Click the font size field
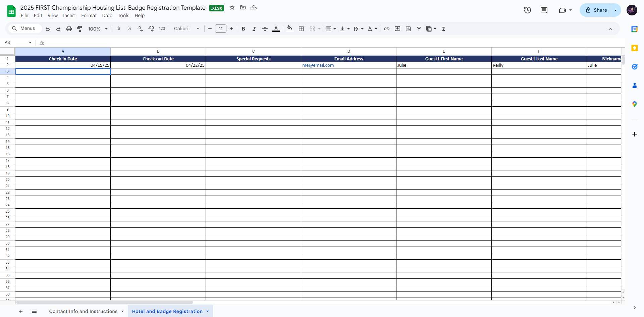Screen dimensions: 644x317 [221, 29]
